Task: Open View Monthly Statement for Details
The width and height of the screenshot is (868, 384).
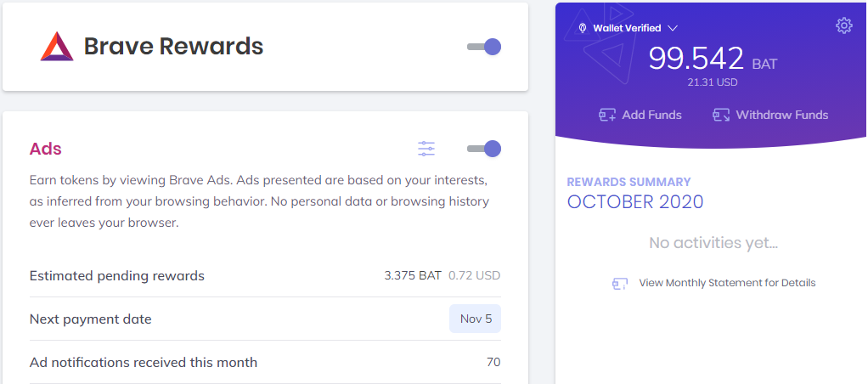Action: click(727, 283)
